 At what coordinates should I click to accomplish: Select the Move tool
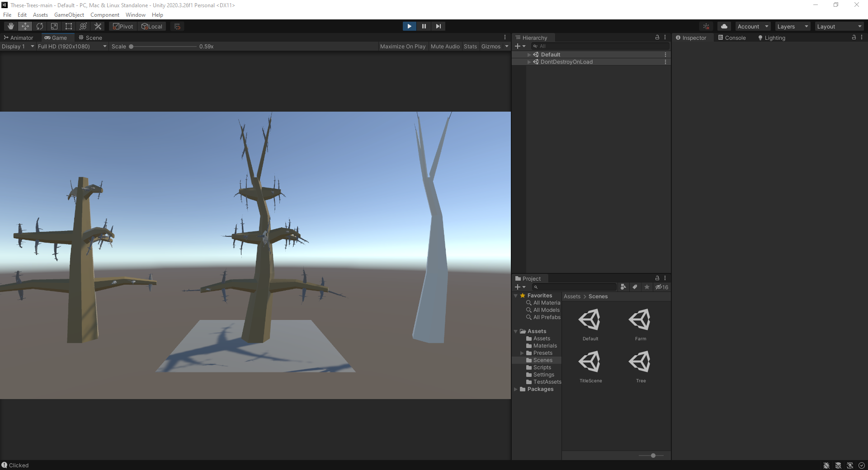click(25, 26)
